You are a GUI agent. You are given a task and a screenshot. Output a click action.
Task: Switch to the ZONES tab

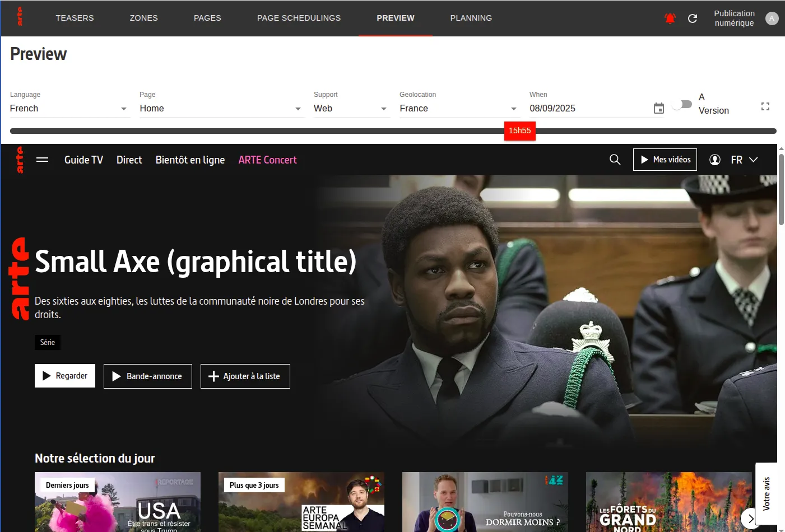coord(144,18)
